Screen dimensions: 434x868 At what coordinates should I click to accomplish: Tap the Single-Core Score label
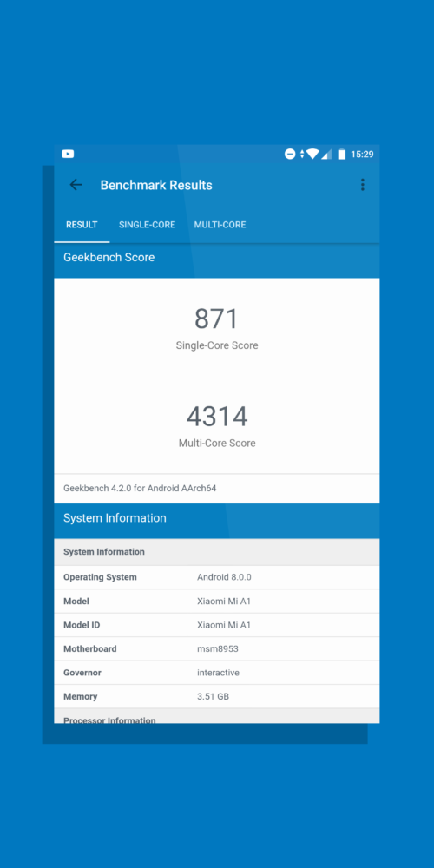click(217, 345)
